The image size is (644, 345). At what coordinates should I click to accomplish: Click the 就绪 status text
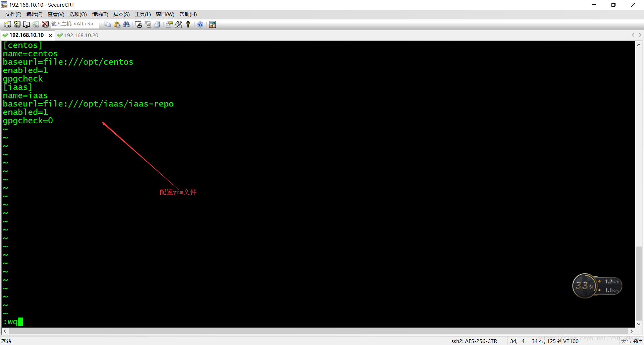coord(6,341)
